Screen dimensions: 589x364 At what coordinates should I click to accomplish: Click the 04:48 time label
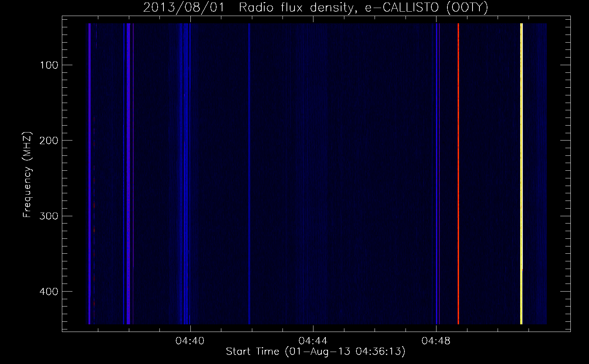point(436,341)
